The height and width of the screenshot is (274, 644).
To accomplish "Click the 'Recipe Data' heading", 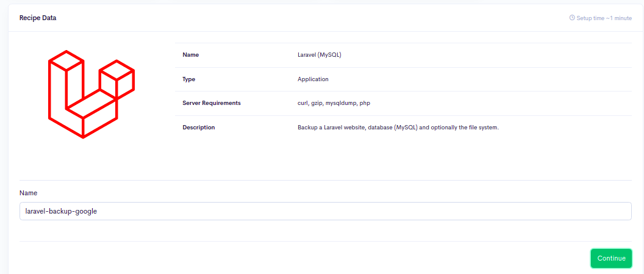I will [38, 18].
